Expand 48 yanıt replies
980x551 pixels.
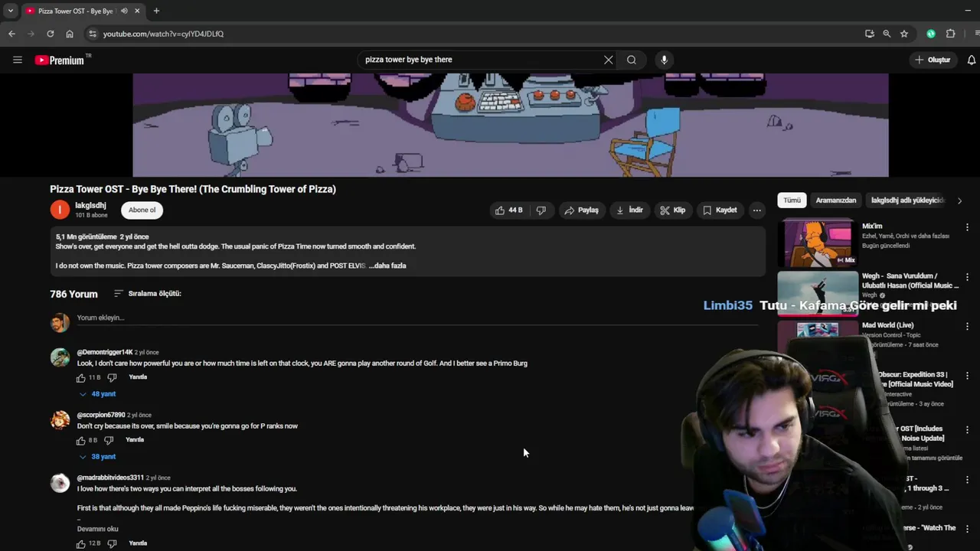pyautogui.click(x=98, y=394)
